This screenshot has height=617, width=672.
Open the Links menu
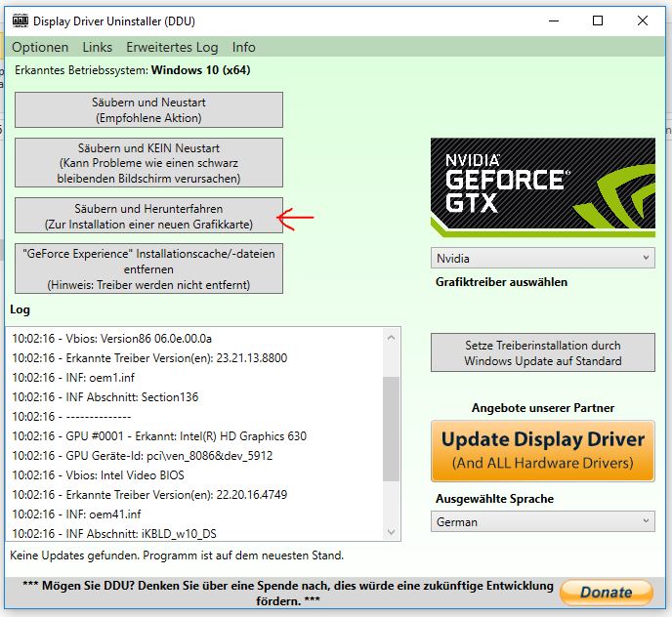pos(98,47)
